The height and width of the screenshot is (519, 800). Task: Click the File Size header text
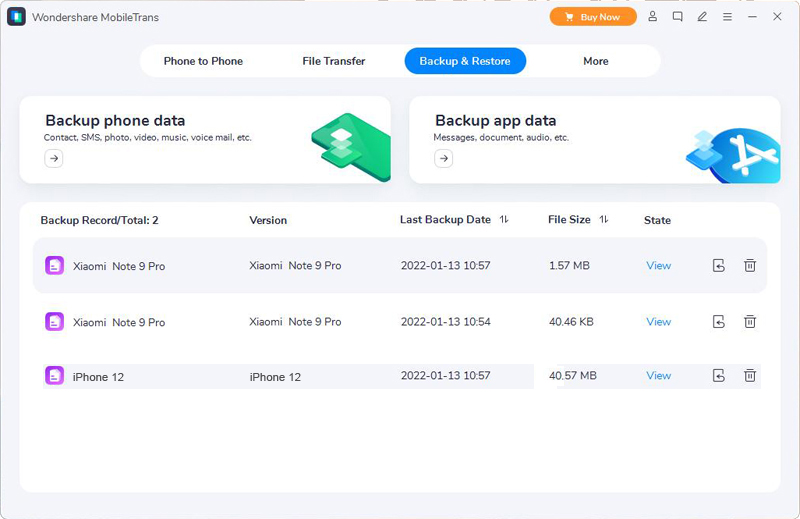pyautogui.click(x=569, y=219)
